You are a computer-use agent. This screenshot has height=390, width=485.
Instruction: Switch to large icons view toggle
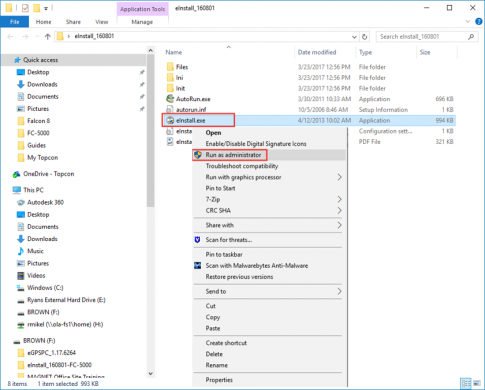click(x=477, y=383)
